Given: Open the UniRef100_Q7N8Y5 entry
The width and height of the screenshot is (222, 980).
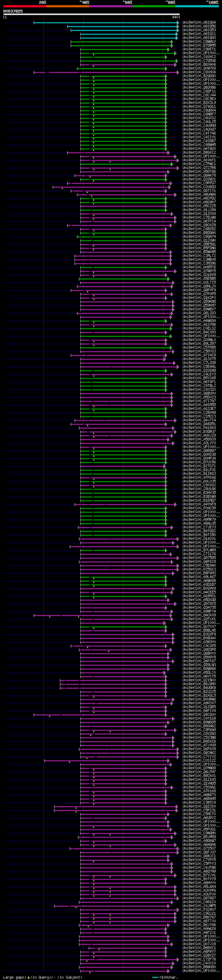Looking at the screenshot, I should (x=199, y=271).
